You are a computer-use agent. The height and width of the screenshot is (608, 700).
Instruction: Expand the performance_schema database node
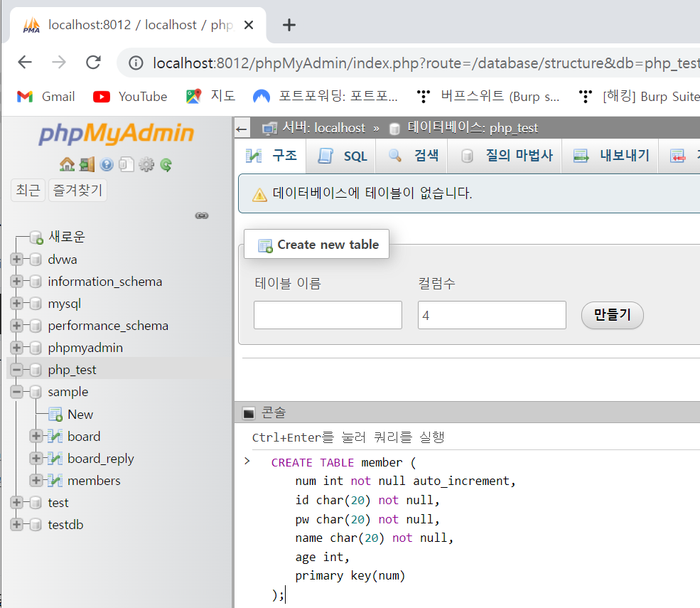[16, 326]
